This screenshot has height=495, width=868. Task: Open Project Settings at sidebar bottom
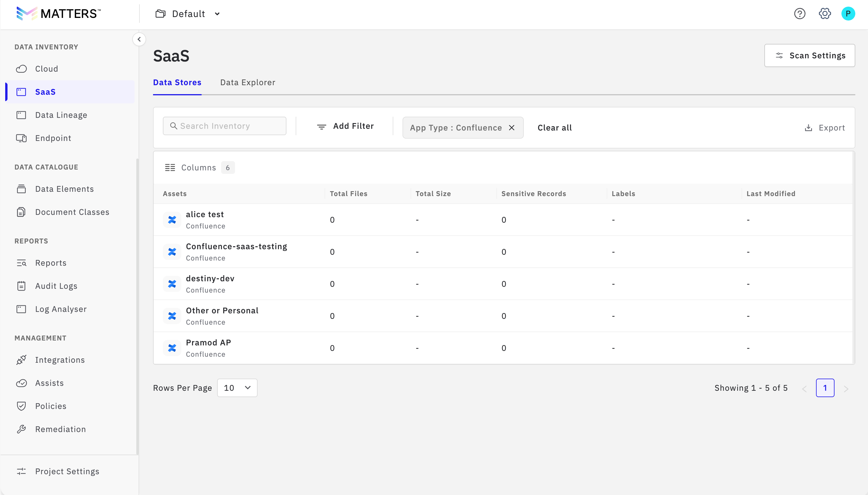click(70, 471)
